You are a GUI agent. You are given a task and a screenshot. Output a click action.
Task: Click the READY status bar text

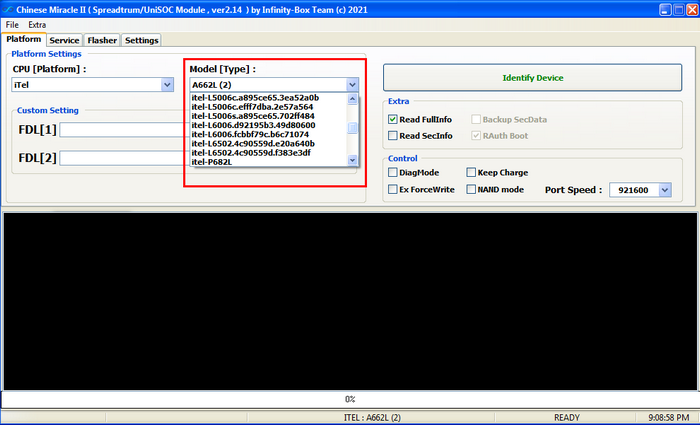(567, 417)
